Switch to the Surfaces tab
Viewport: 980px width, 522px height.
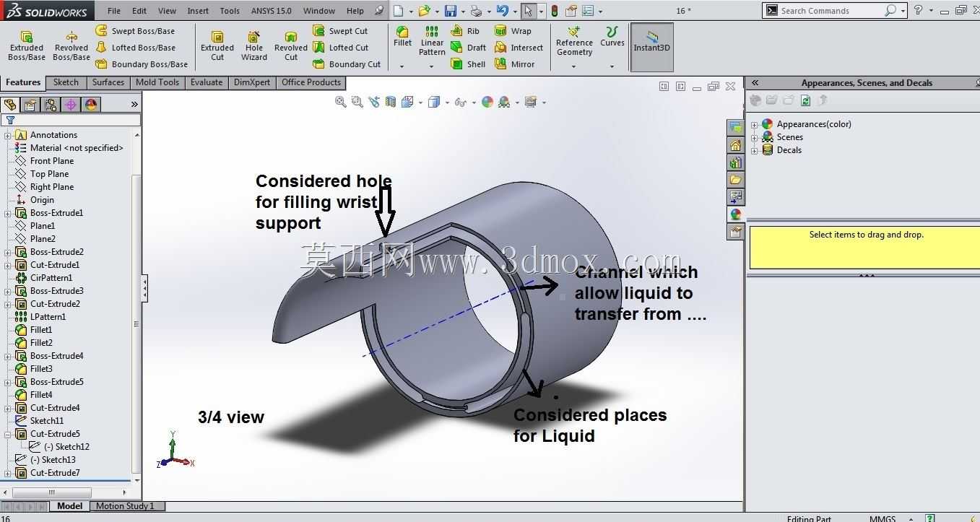click(108, 82)
